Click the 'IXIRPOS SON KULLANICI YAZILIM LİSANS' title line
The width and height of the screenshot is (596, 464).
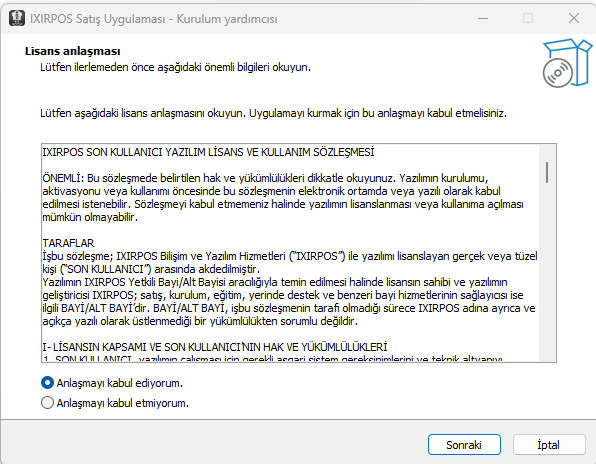tap(208, 152)
